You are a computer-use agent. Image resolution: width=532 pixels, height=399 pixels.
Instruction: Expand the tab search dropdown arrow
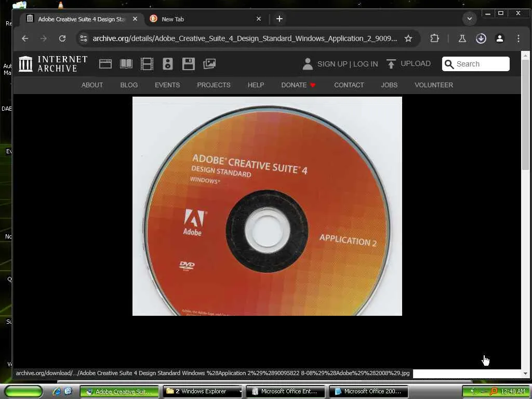pos(470,19)
